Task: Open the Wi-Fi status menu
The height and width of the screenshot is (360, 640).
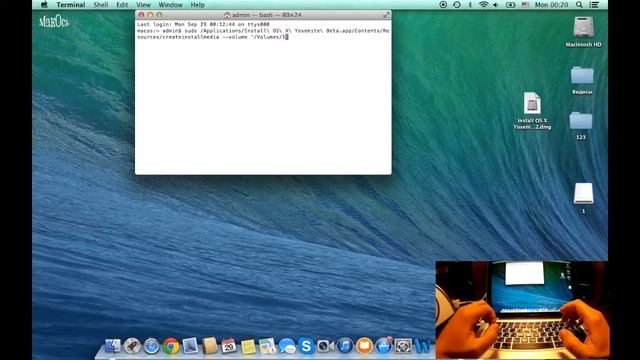Action: [x=483, y=5]
